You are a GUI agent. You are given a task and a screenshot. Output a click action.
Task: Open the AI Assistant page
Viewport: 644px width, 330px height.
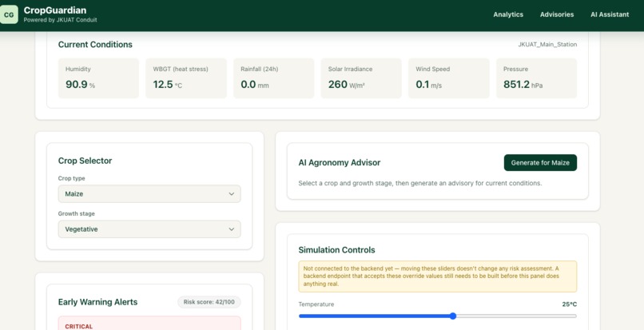click(610, 14)
